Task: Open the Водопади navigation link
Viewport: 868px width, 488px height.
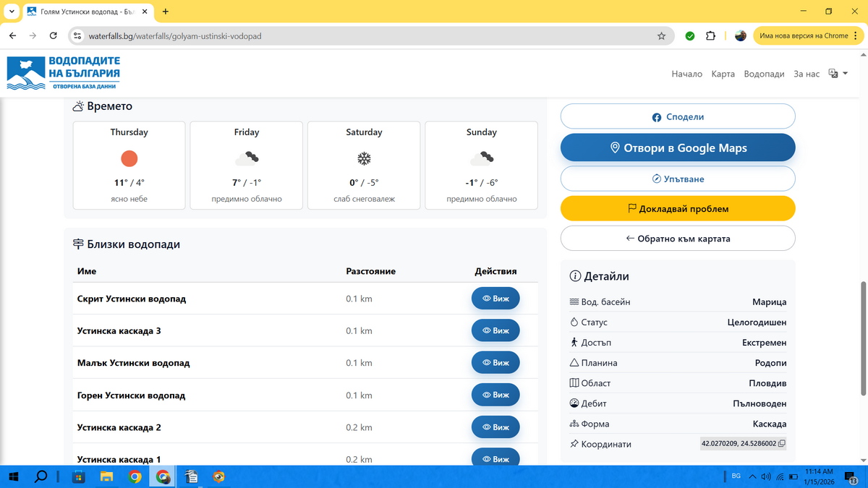Action: (764, 74)
